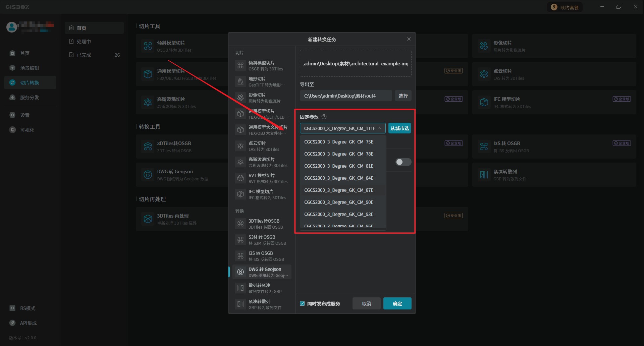Image resolution: width=644 pixels, height=346 pixels.
Task: Click the 服务分发 sidebar icon
Action: (x=12, y=98)
